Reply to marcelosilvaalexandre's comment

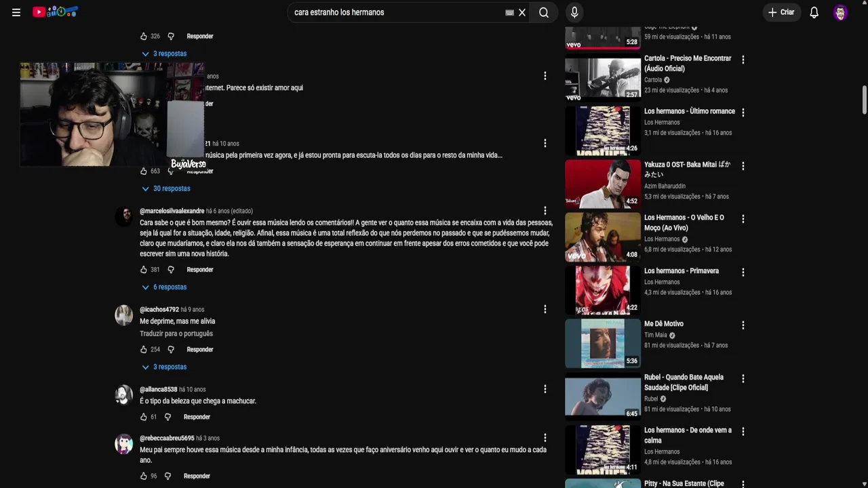(200, 270)
